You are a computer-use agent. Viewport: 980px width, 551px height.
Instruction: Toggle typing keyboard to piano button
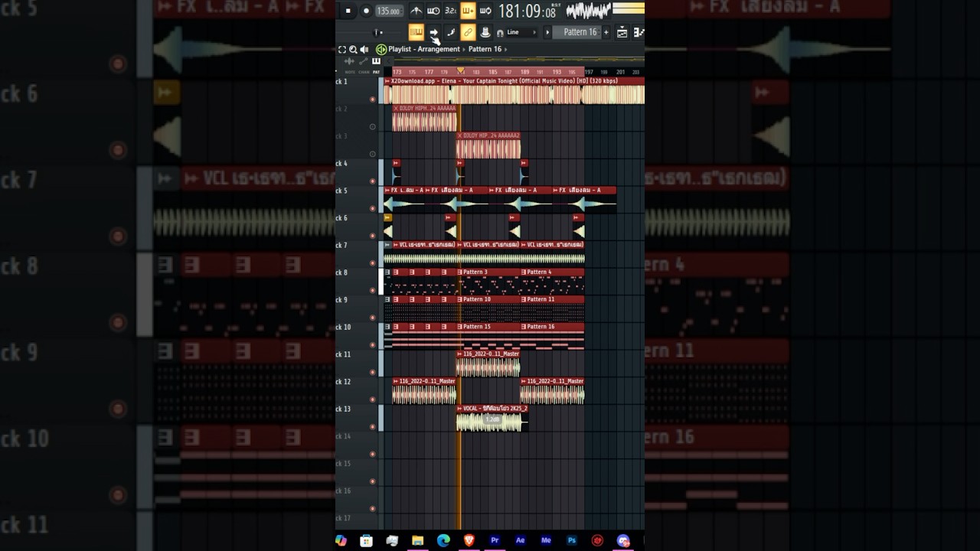click(416, 32)
